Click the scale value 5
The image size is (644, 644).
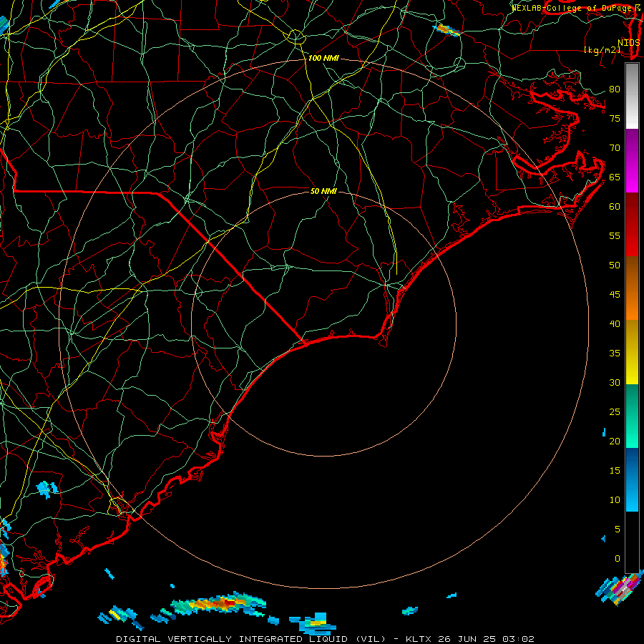coord(618,530)
